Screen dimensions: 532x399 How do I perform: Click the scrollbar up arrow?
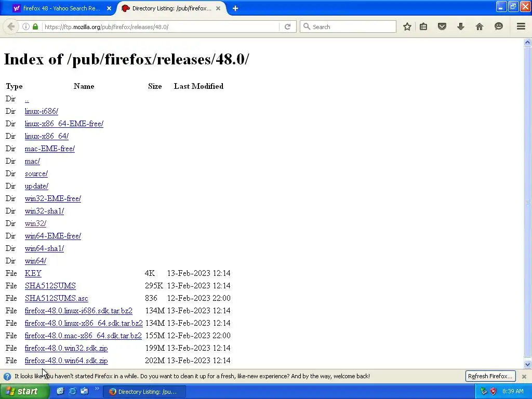click(527, 43)
